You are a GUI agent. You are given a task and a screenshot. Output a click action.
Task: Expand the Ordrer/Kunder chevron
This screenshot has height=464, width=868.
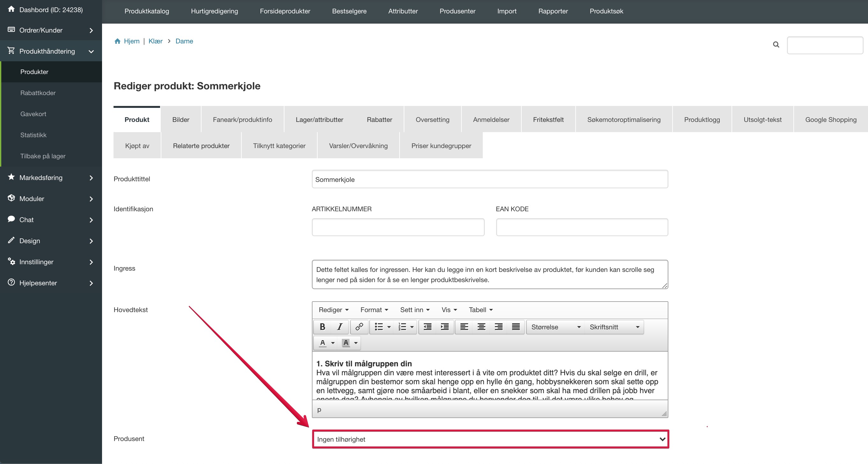(x=91, y=30)
